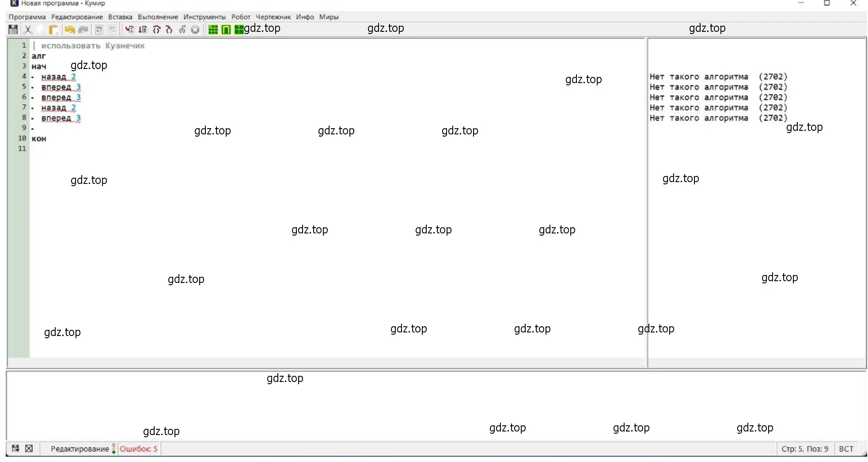Open the Миры menu
The height and width of the screenshot is (462, 868).
point(329,17)
